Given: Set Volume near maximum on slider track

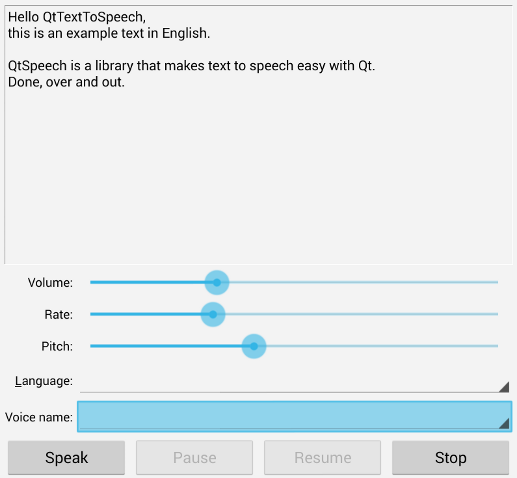Looking at the screenshot, I should click(490, 282).
